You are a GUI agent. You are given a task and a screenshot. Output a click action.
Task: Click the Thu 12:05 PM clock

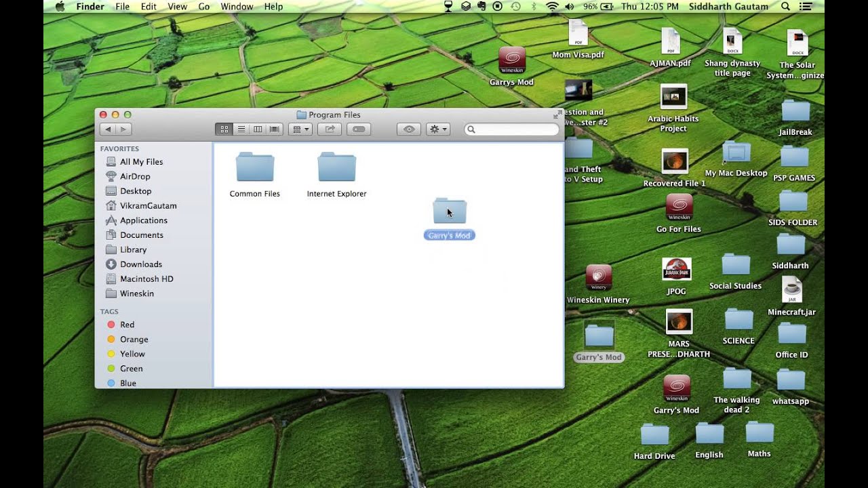click(x=650, y=7)
